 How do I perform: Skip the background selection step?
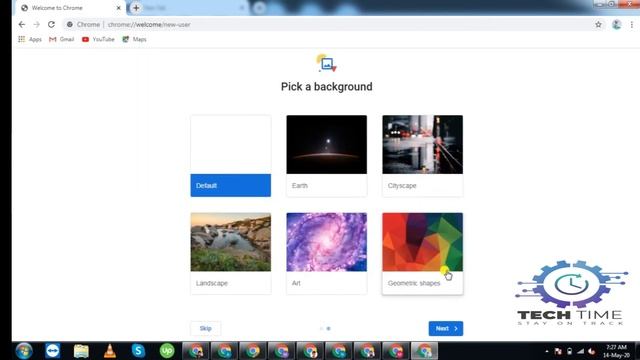[205, 328]
